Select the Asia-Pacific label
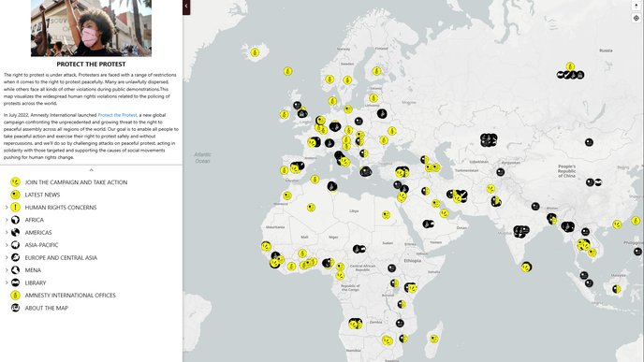The image size is (644, 362). point(41,245)
